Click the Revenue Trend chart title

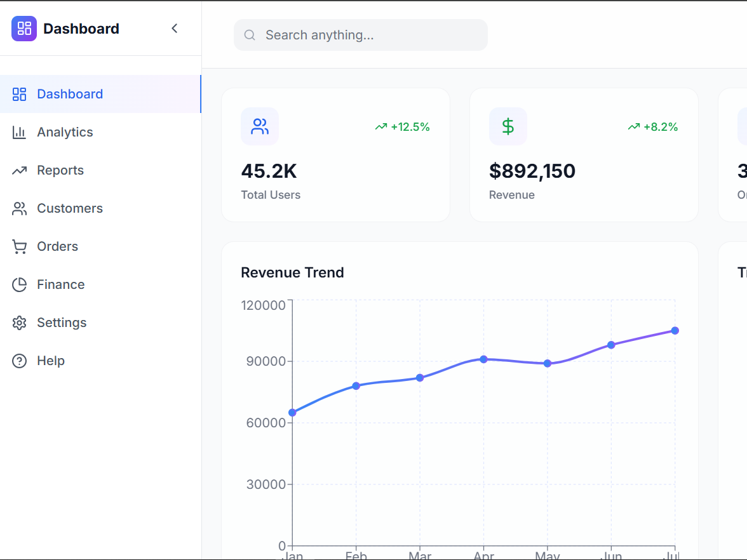(292, 272)
